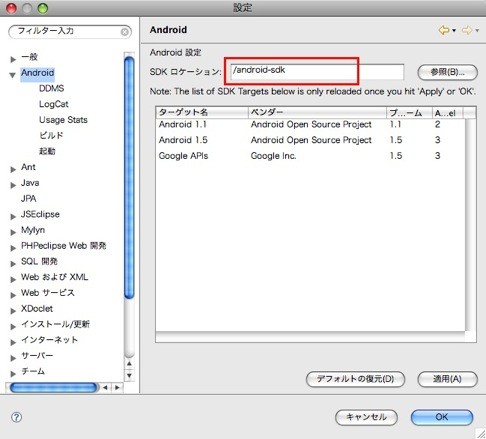This screenshot has height=439, width=486.
Task: Expand the インターネット tree node
Action: [x=13, y=342]
